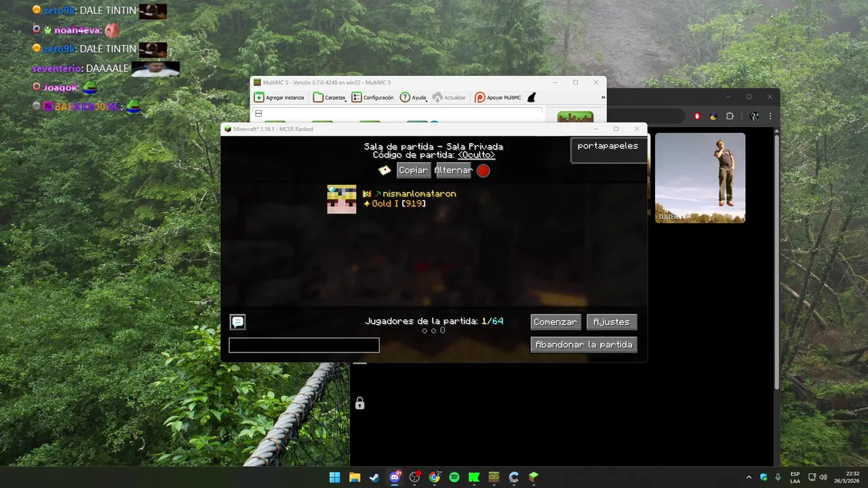Viewport: 868px width, 488px height.
Task: Click the Alternar button to toggle code visibility
Action: pyautogui.click(x=453, y=170)
